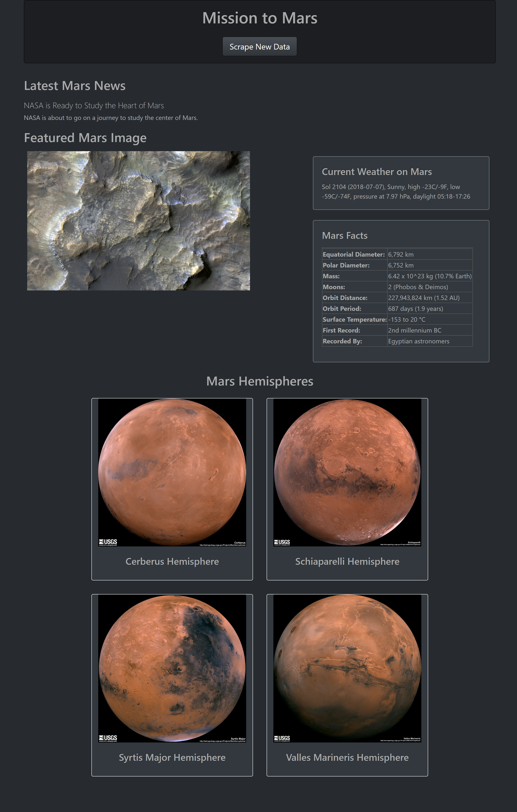The image size is (517, 812).
Task: Click the Recorded By label cell
Action: pos(354,341)
